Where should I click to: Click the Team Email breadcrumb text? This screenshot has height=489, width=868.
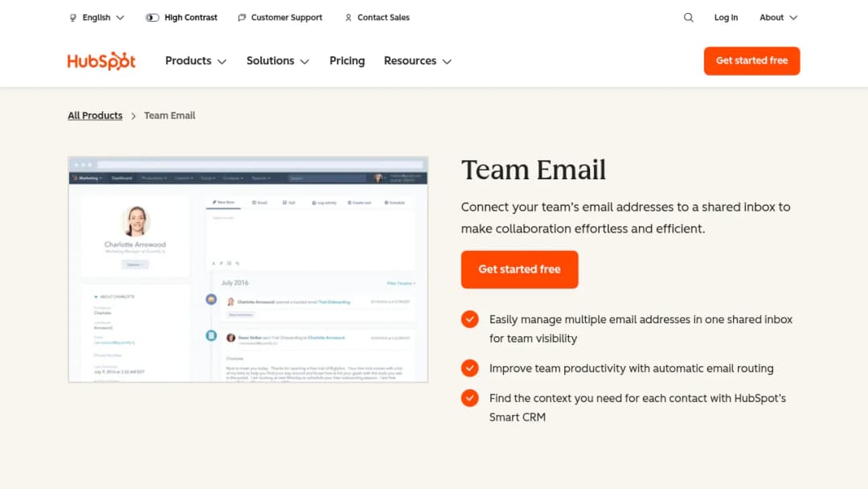click(170, 115)
